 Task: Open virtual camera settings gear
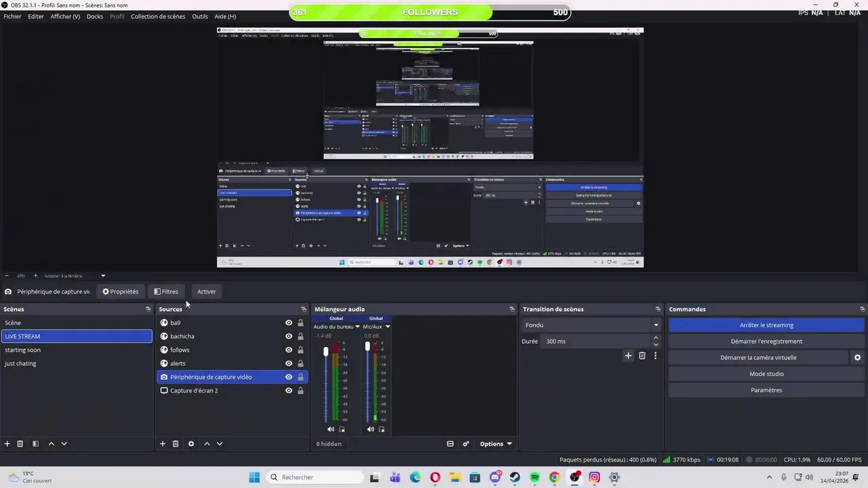857,358
